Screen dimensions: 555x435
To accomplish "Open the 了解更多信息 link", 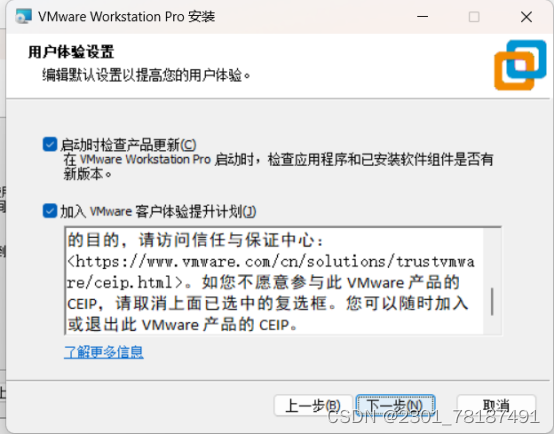I will pos(104,352).
